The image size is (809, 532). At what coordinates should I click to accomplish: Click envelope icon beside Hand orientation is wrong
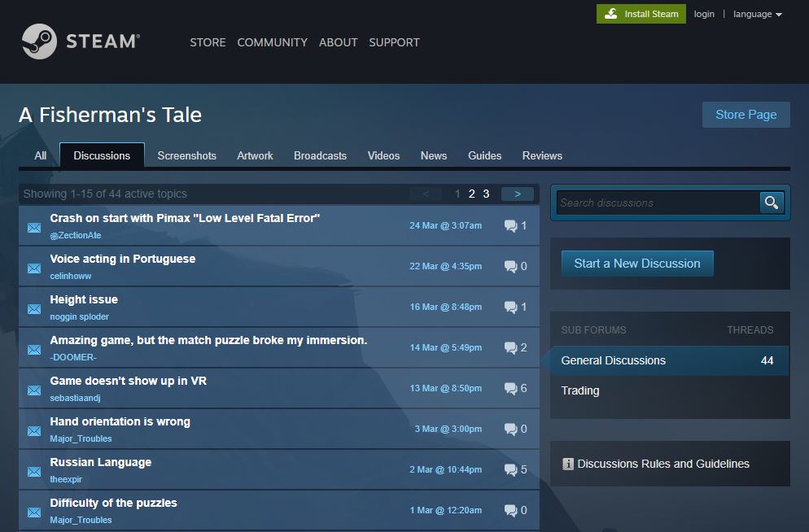tap(34, 431)
